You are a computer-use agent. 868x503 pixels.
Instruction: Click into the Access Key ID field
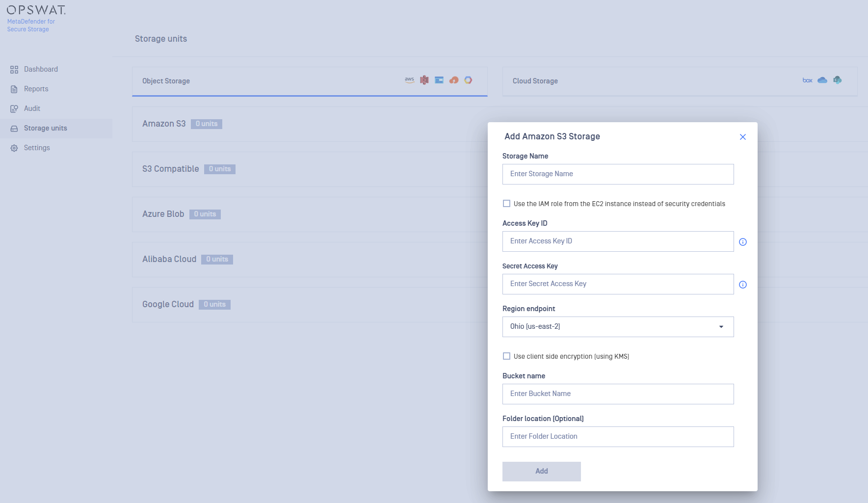click(x=618, y=241)
